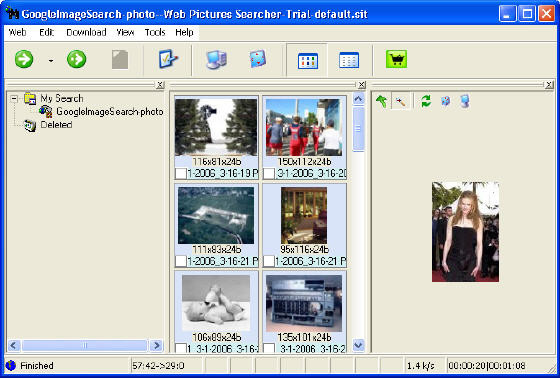Minimize the Web Pictures Searcher window

tap(507, 14)
